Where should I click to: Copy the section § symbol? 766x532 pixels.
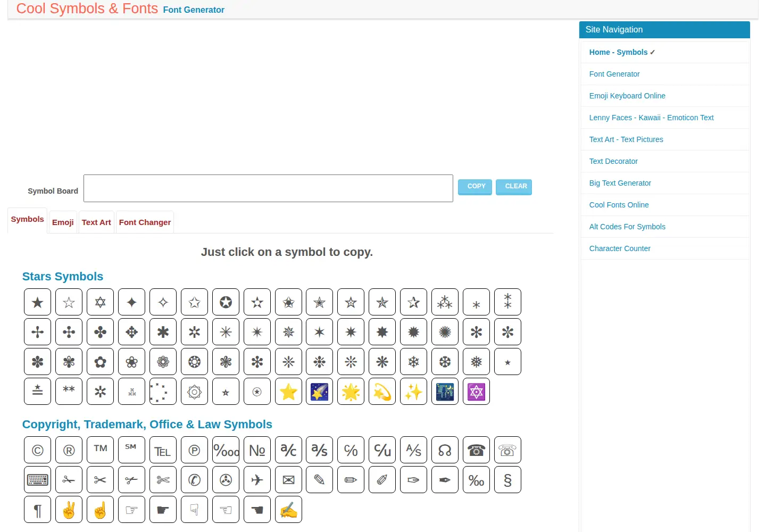pos(508,480)
